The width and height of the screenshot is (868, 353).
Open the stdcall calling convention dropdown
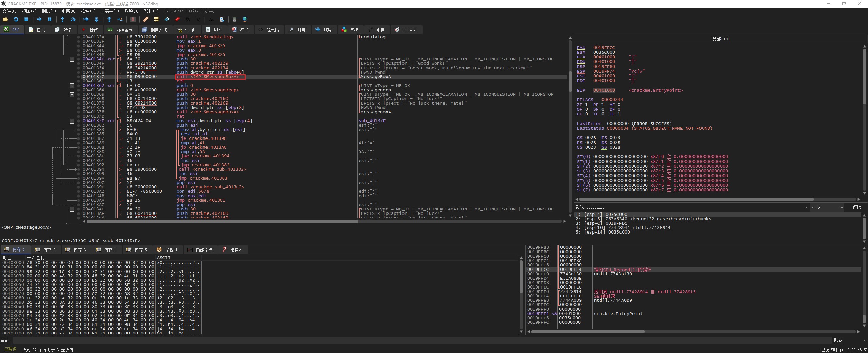(806, 207)
